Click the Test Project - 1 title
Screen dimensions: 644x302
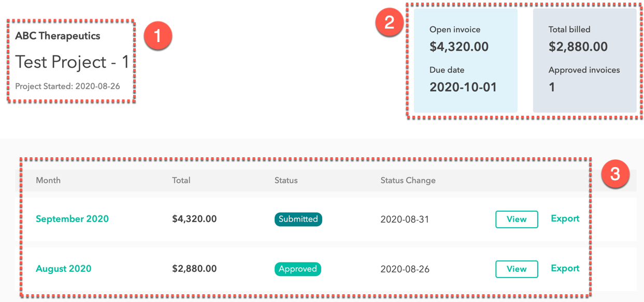pos(72,62)
